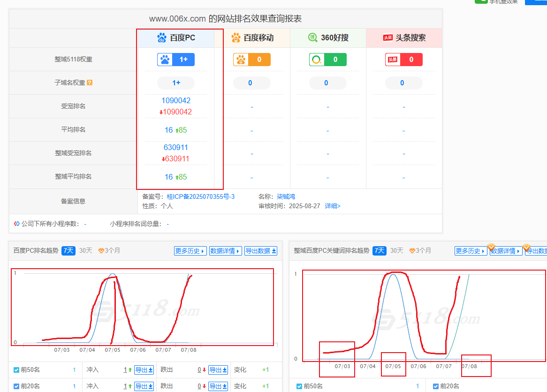Click 子域名权重 pill 0 under 百度移动
Screen dimensions: 547x392
coord(252,83)
